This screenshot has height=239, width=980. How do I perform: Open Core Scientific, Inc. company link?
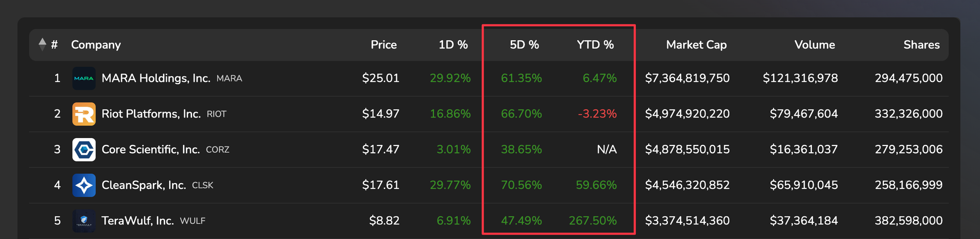click(x=150, y=149)
